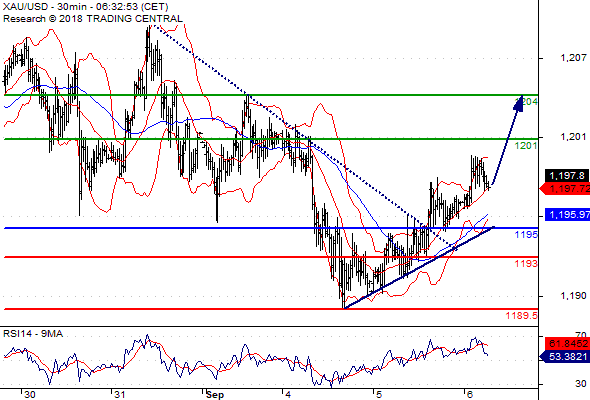Click the 31 date label on time axis
This screenshot has width=590, height=400.
[120, 394]
